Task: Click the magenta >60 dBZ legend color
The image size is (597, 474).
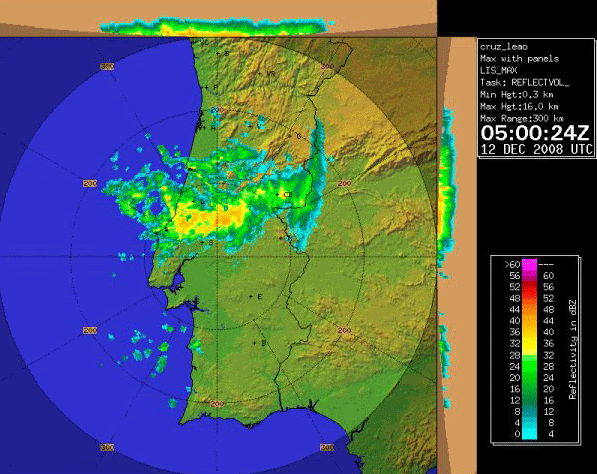Action: tap(529, 264)
